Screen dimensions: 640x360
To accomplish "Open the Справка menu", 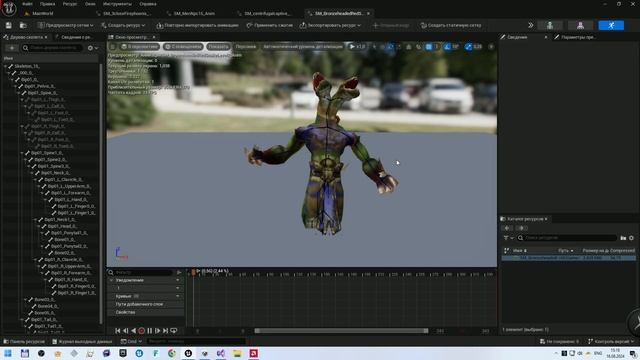I will click(x=148, y=4).
